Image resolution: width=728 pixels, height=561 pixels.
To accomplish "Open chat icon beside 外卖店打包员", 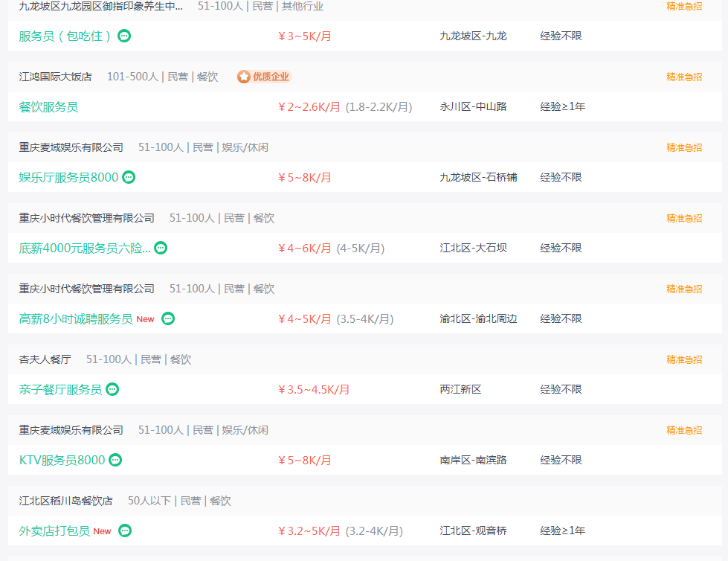I will pyautogui.click(x=125, y=530).
